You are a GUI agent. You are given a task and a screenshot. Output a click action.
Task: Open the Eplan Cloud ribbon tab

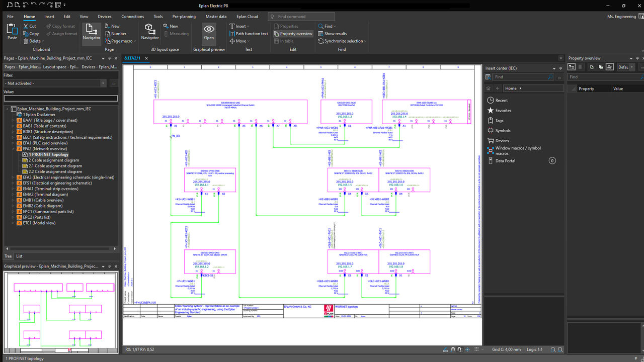(248, 16)
